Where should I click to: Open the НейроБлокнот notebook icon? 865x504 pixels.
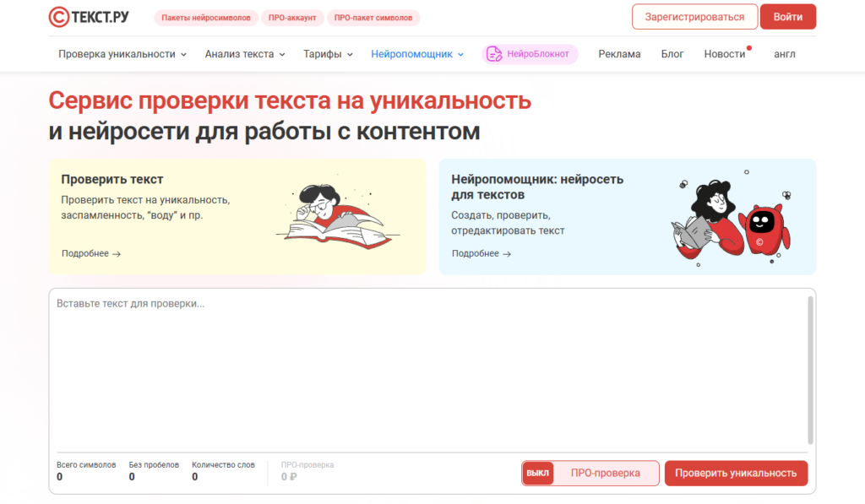click(x=494, y=54)
